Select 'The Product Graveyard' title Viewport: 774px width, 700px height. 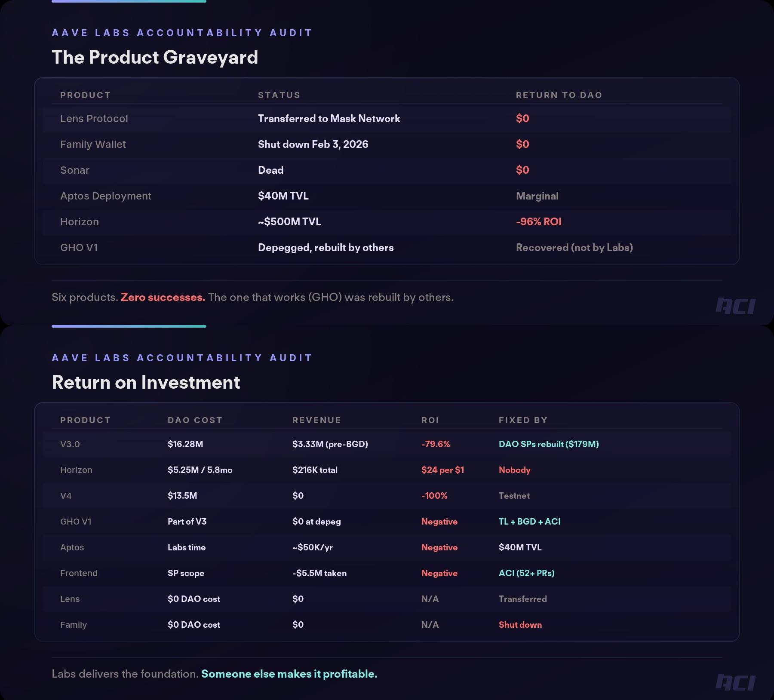tap(155, 57)
